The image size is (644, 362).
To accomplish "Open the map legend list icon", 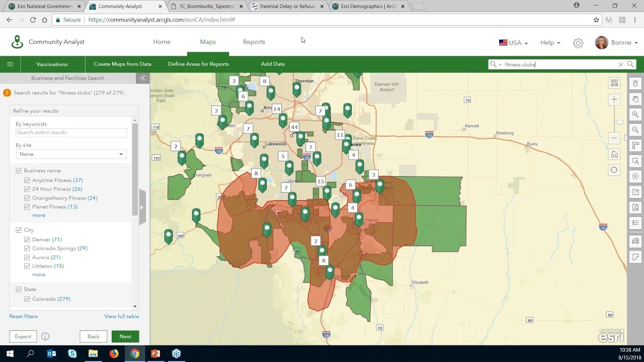I will 635,223.
